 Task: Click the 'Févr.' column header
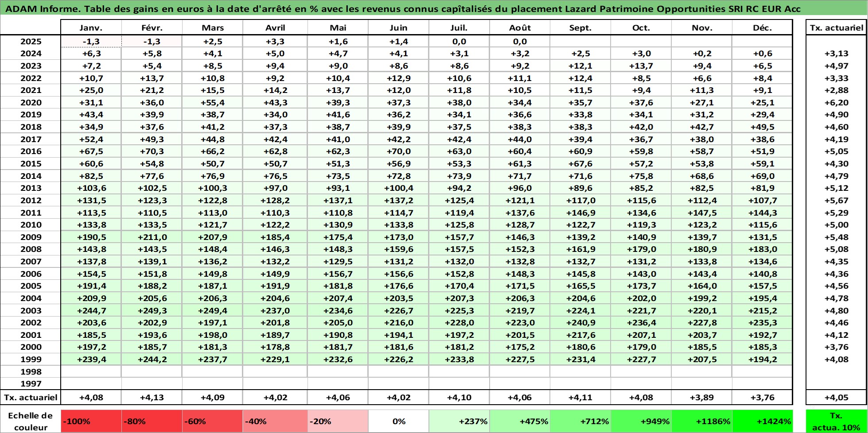(x=152, y=27)
